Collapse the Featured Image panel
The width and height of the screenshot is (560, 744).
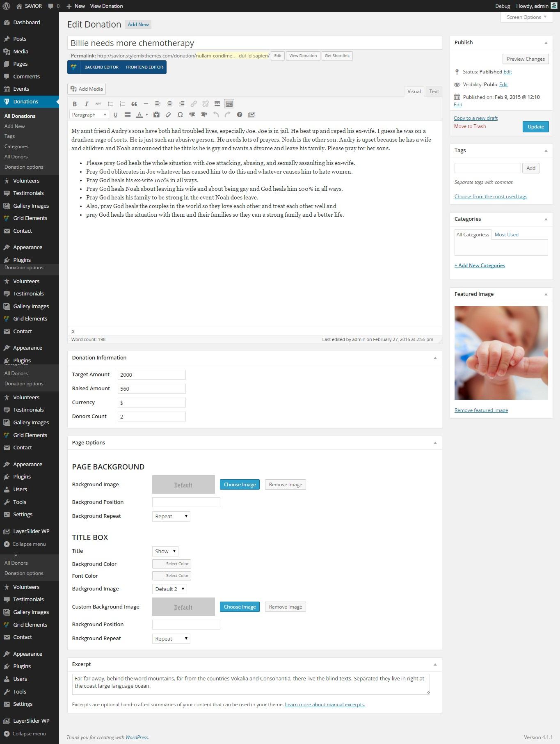546,294
